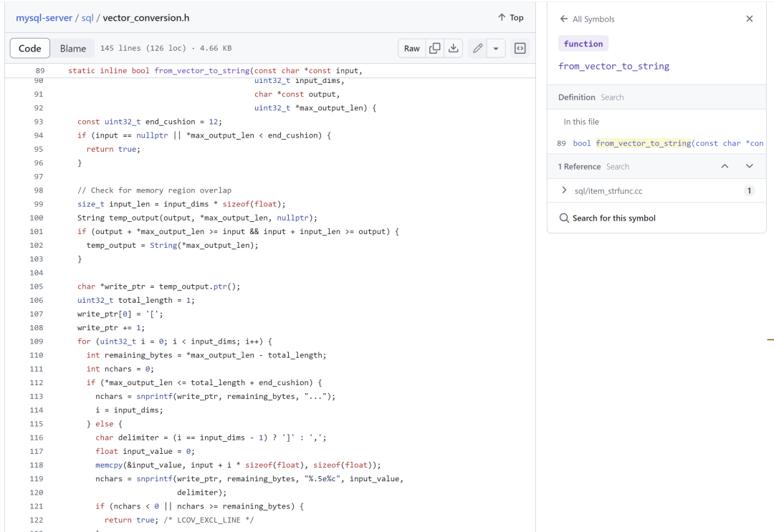Select line number 105
Screen dimensions: 774x532
(x=37, y=286)
